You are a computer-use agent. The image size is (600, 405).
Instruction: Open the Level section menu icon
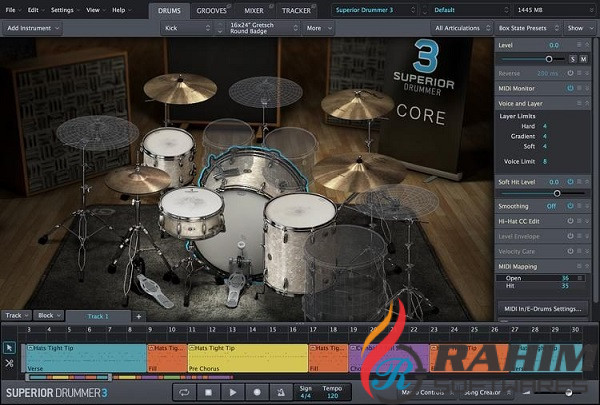point(579,45)
